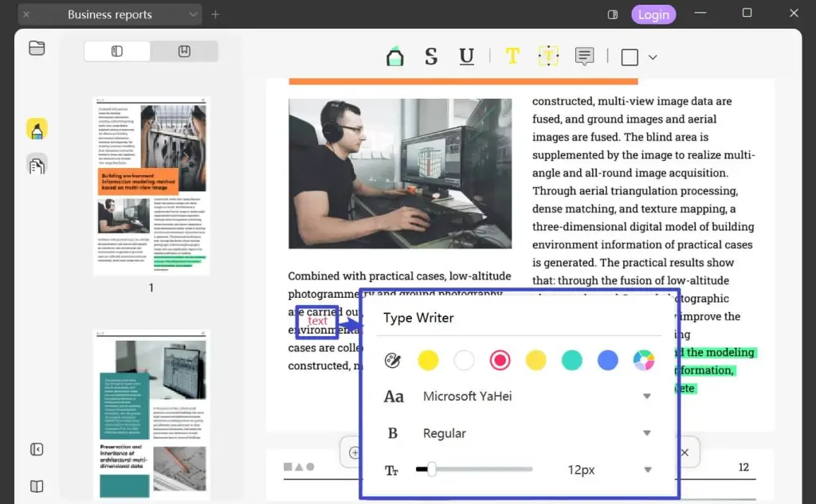The height and width of the screenshot is (504, 816).
Task: Click the font size slider handle
Action: (x=431, y=469)
